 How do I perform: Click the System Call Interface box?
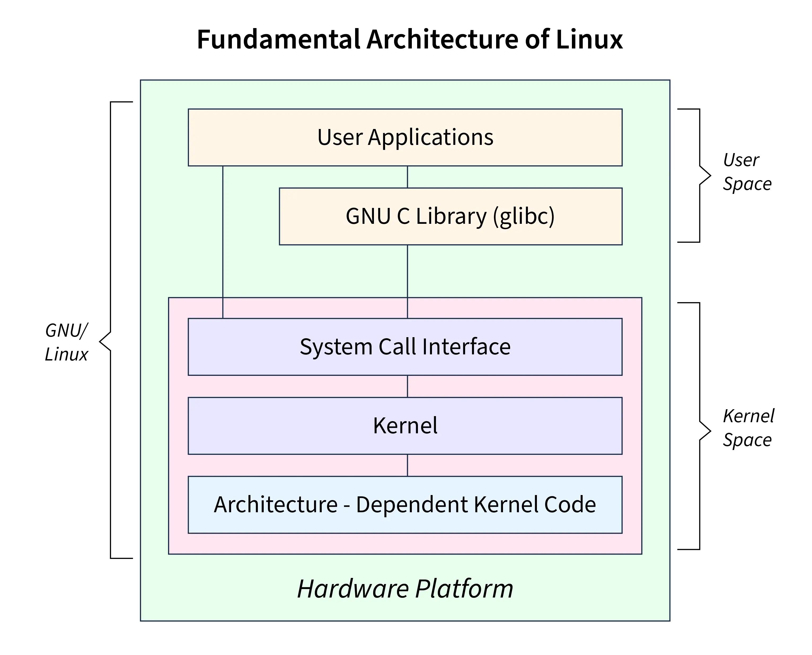pyautogui.click(x=405, y=347)
